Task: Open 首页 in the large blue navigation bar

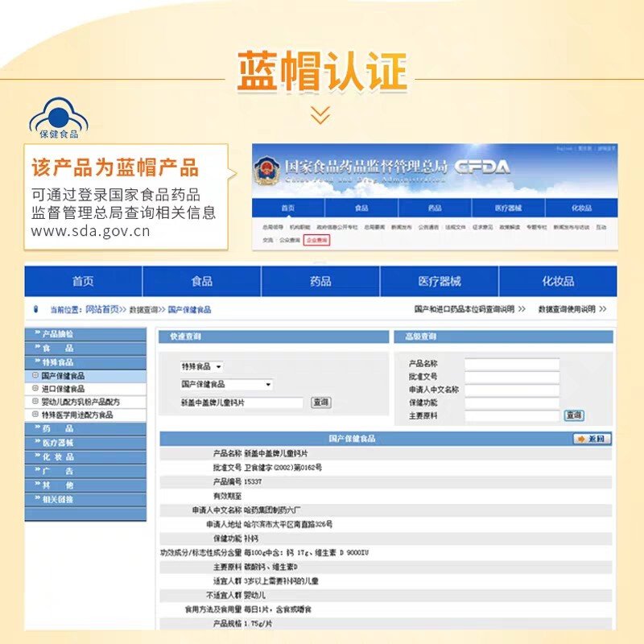Action: (84, 281)
